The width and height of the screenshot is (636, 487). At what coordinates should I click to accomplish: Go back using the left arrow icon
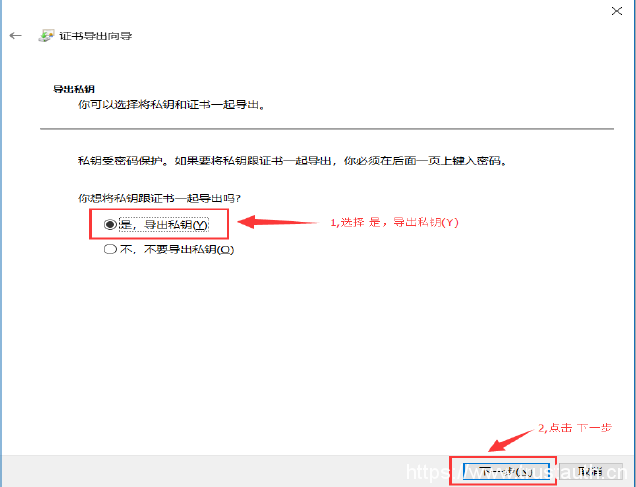click(15, 36)
